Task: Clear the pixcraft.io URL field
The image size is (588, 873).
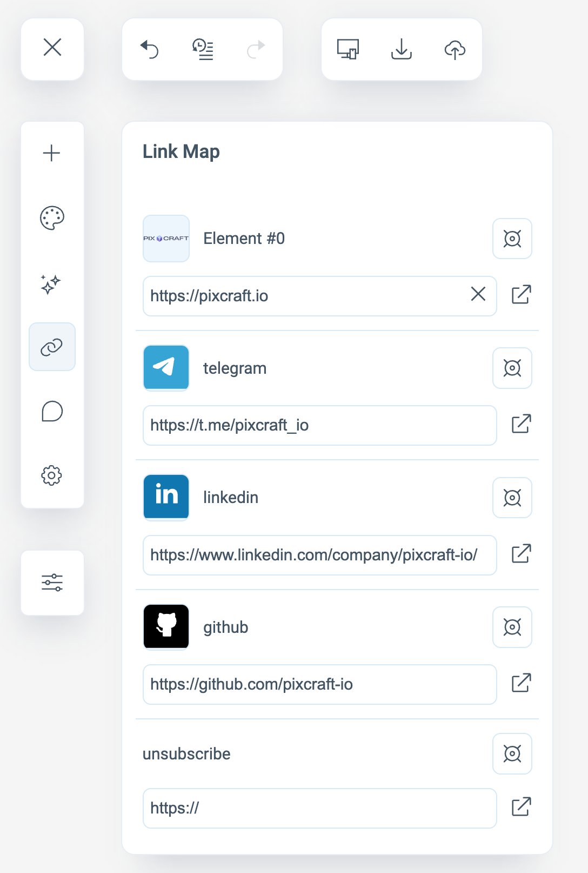Action: (x=478, y=294)
